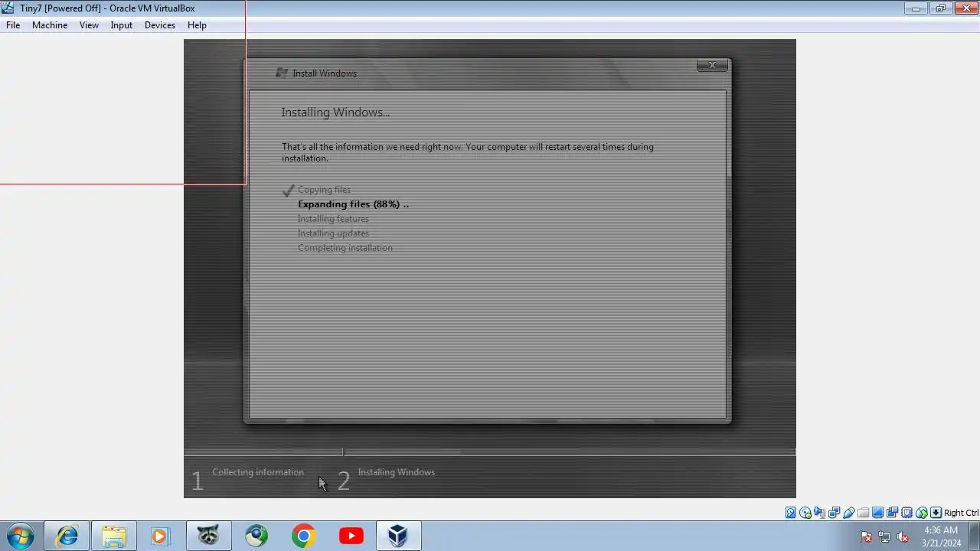
Task: Click the processor status icon
Action: (x=907, y=513)
